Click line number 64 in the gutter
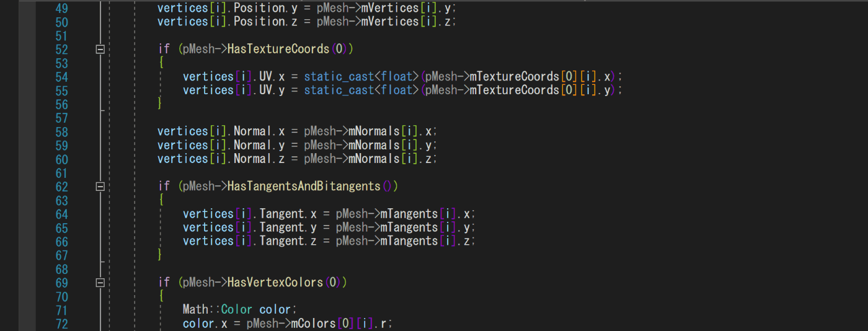 [61, 214]
